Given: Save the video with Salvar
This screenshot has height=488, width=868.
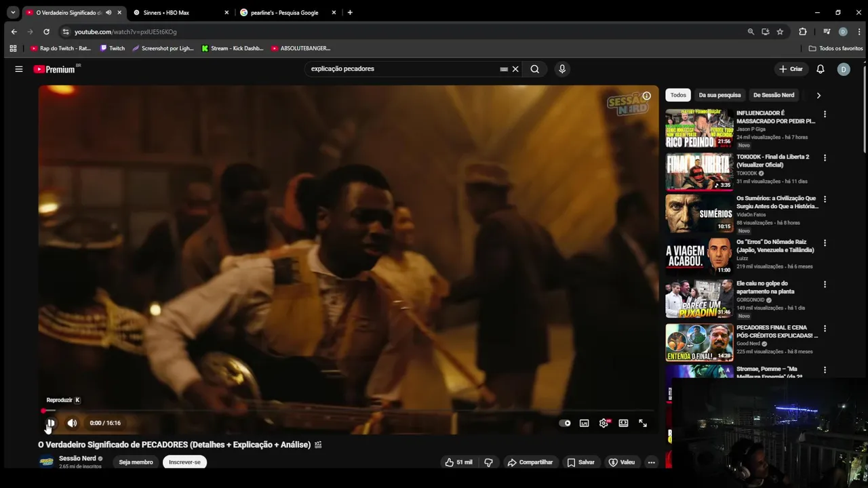Looking at the screenshot, I should coord(581,462).
